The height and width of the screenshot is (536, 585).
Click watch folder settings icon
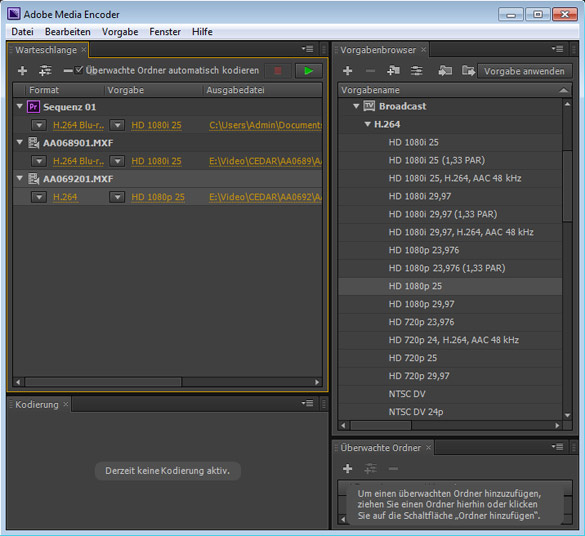pyautogui.click(x=370, y=468)
